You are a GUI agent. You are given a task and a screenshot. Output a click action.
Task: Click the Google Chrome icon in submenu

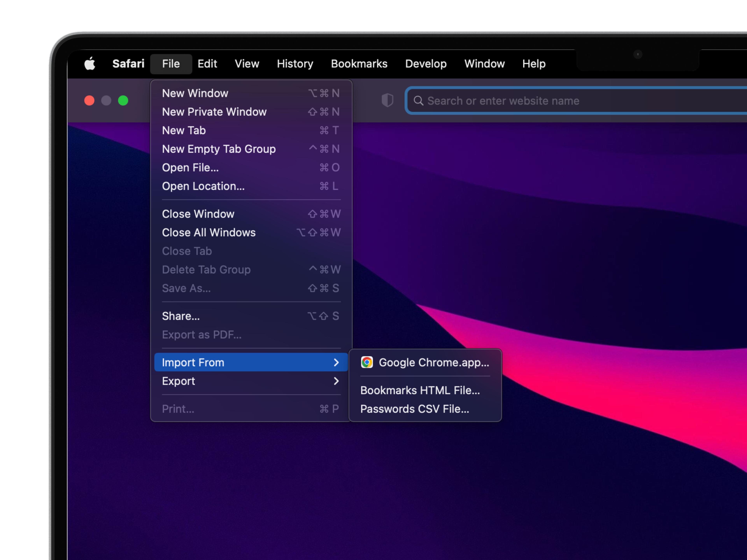coord(367,362)
